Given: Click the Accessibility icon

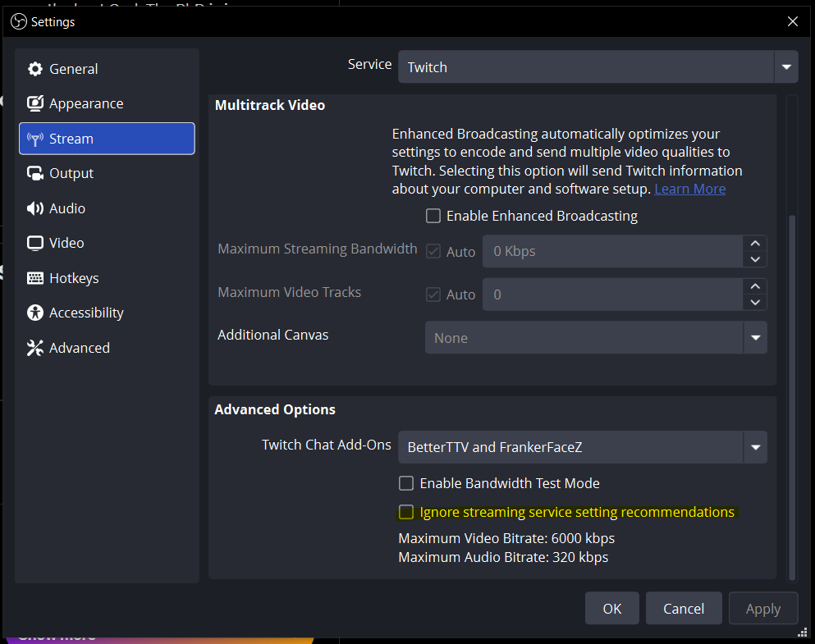Looking at the screenshot, I should pos(34,313).
